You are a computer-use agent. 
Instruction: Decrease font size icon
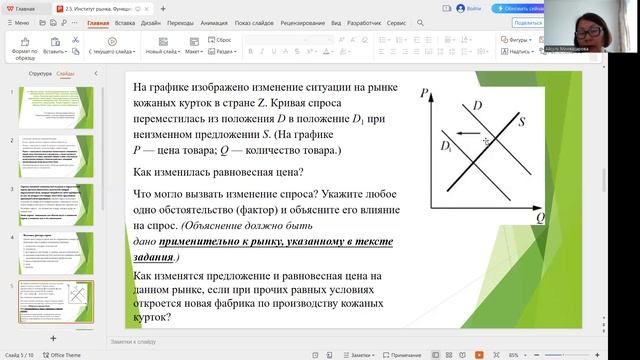[353, 40]
